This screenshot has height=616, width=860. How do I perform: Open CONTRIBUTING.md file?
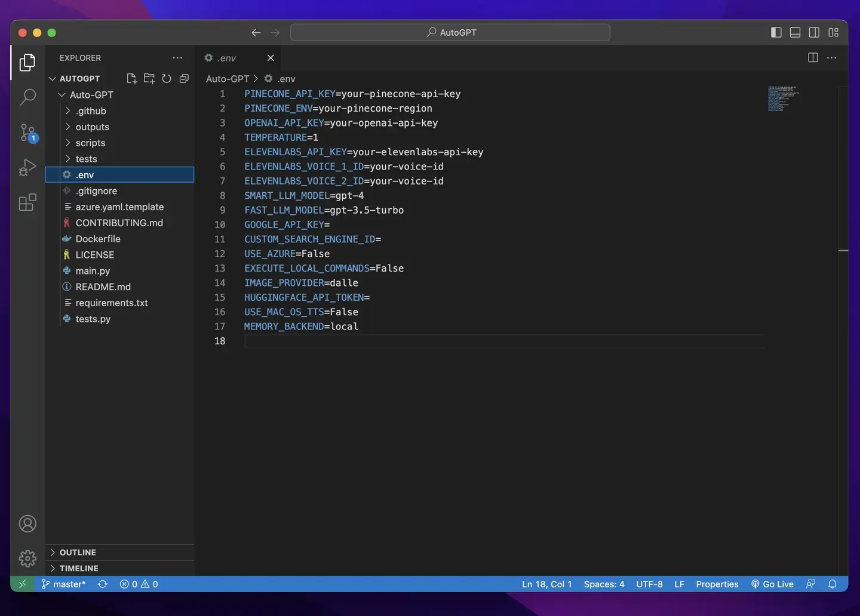[119, 223]
